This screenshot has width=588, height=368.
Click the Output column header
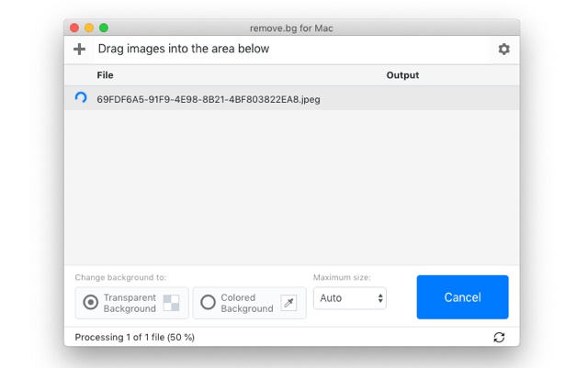[402, 75]
